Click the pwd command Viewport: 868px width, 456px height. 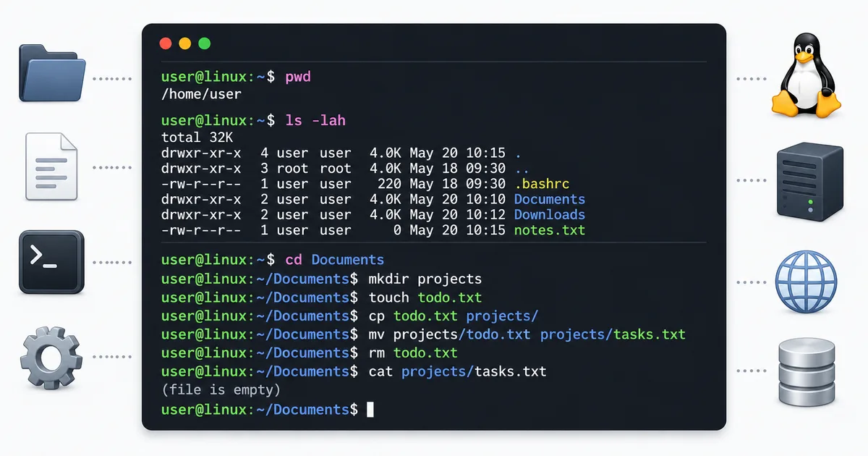click(298, 77)
